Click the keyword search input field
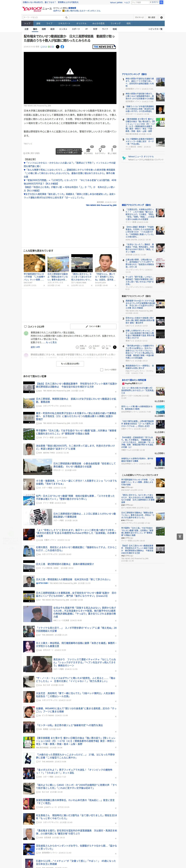Viewport: 186px width, 868px height. (x=44, y=18)
